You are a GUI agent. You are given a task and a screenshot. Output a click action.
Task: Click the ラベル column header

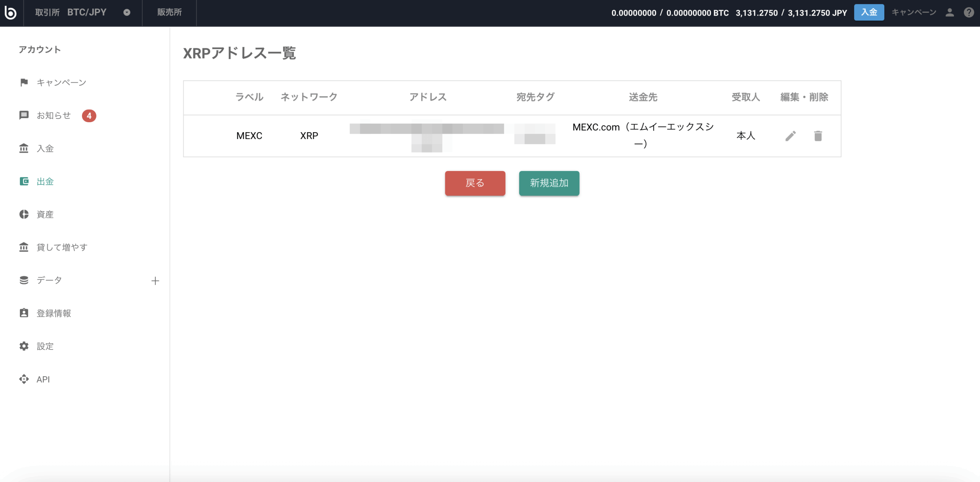(249, 97)
